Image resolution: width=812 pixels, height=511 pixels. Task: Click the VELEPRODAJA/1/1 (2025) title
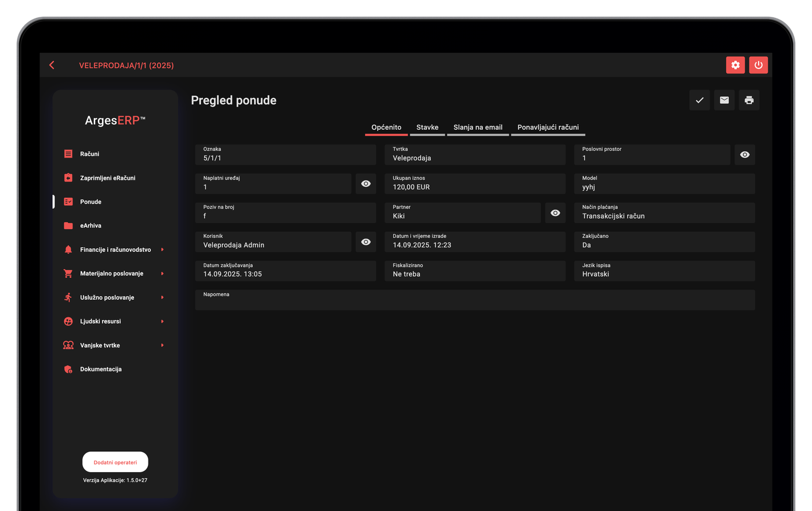(126, 66)
